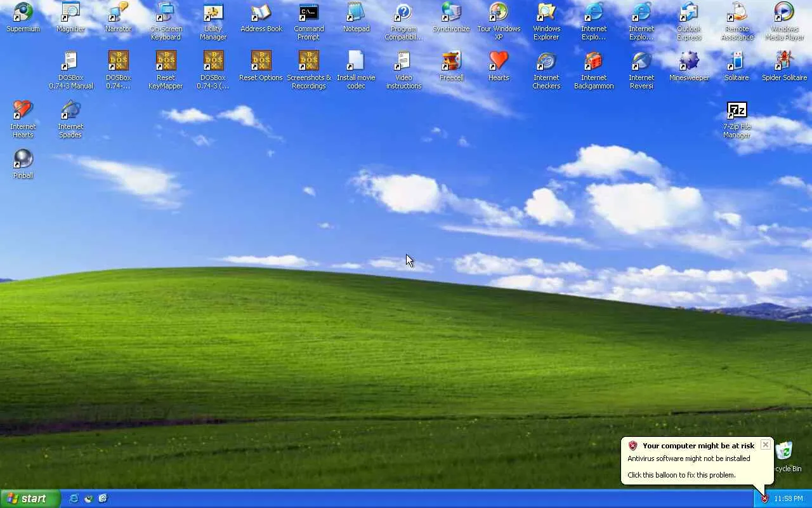Click the Video instructions document icon
Screen dimensions: 812x508
pyautogui.click(x=403, y=70)
